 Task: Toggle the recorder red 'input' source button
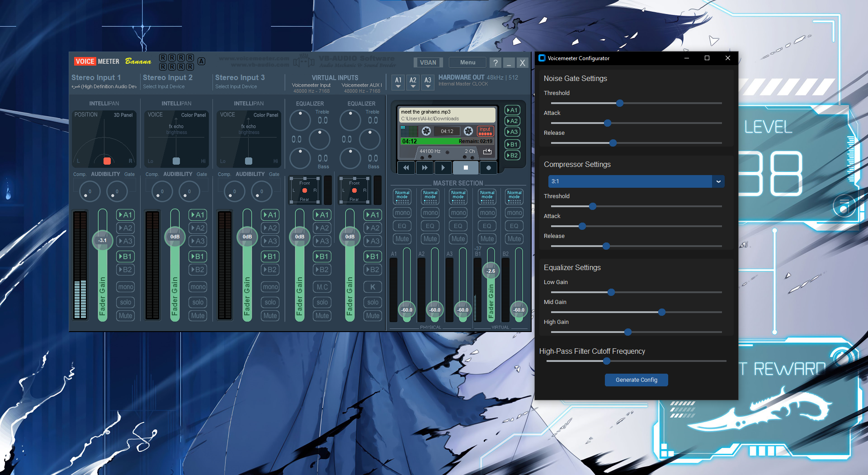485,131
